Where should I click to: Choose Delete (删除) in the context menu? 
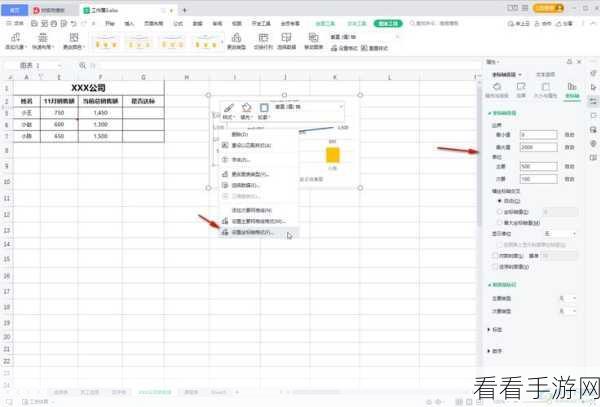[x=258, y=134]
